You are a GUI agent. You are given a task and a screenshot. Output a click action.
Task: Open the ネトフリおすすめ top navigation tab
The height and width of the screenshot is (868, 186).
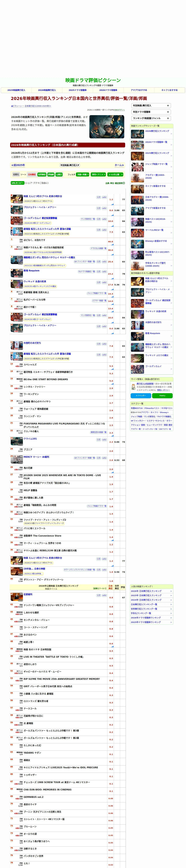[169, 90]
